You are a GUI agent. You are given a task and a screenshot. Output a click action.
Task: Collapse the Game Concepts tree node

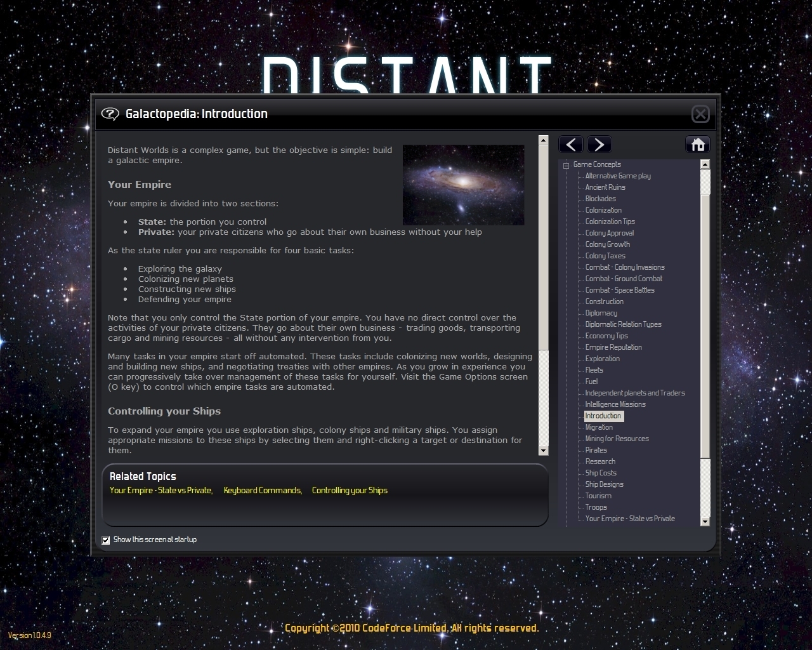point(566,165)
